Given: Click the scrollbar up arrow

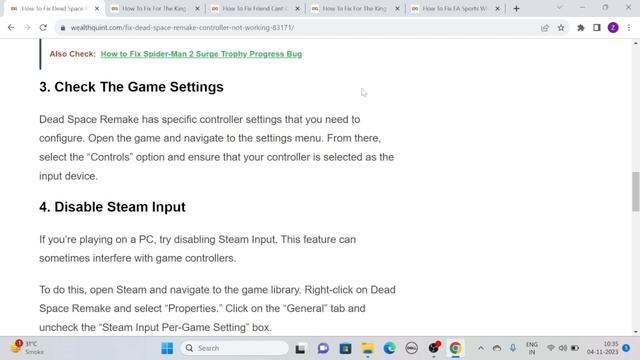Looking at the screenshot, I should point(636,43).
